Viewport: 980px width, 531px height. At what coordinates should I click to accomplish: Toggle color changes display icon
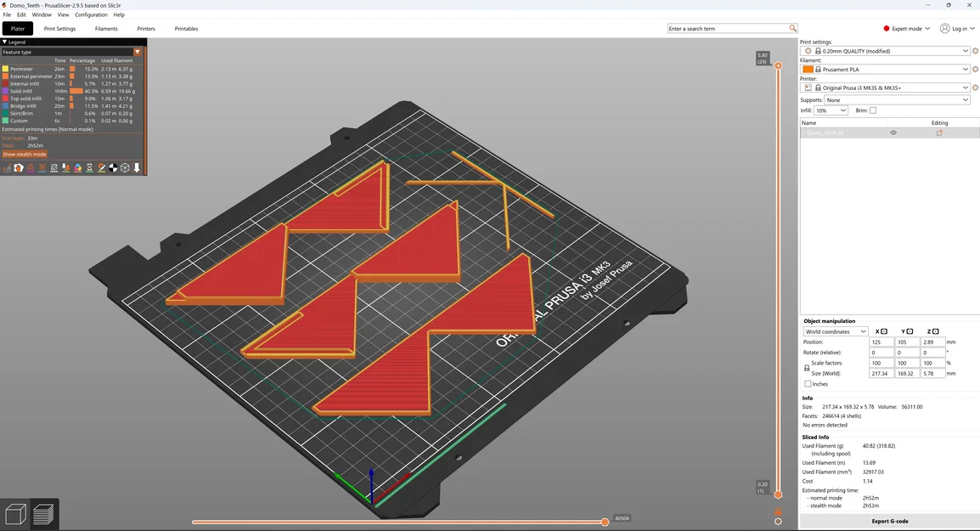point(77,167)
